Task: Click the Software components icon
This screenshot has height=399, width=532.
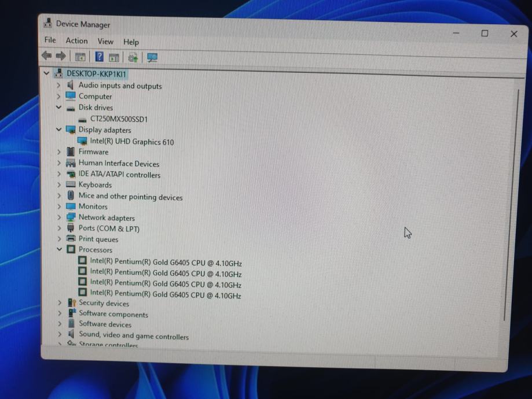Action: pyautogui.click(x=72, y=313)
